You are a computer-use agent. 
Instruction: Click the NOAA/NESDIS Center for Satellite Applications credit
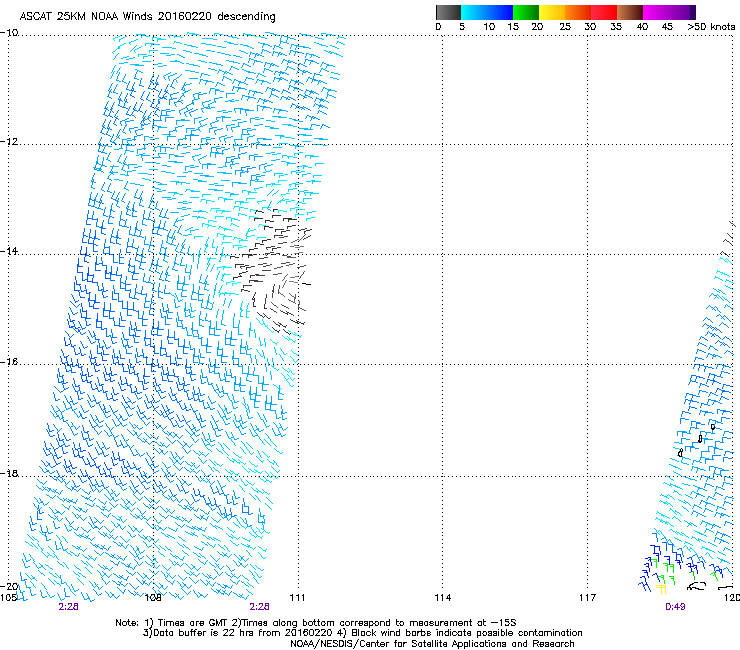tap(432, 644)
